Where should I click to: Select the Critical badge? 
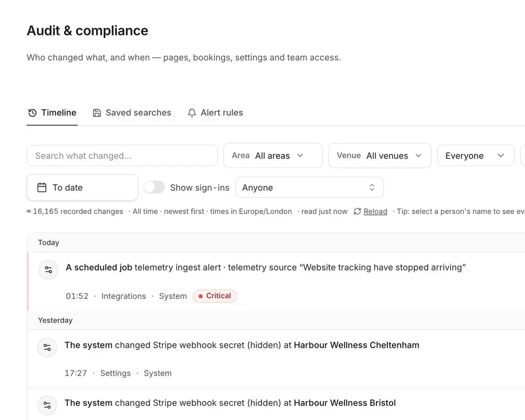pyautogui.click(x=215, y=296)
